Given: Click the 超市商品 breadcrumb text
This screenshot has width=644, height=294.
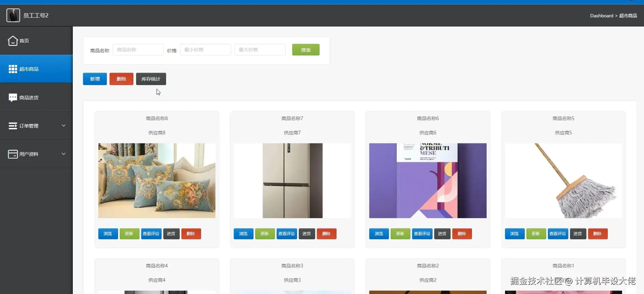Looking at the screenshot, I should coord(628,16).
